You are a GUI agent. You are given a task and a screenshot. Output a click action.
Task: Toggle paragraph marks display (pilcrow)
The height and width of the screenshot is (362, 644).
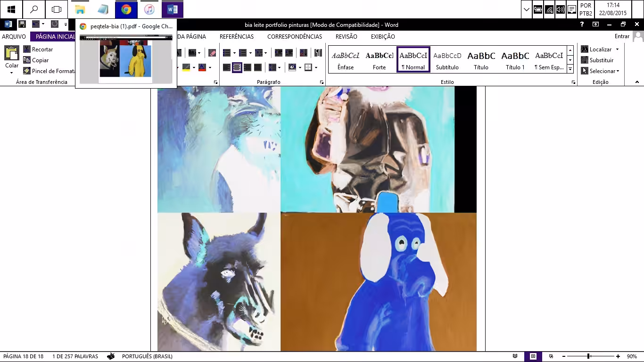pos(319,53)
